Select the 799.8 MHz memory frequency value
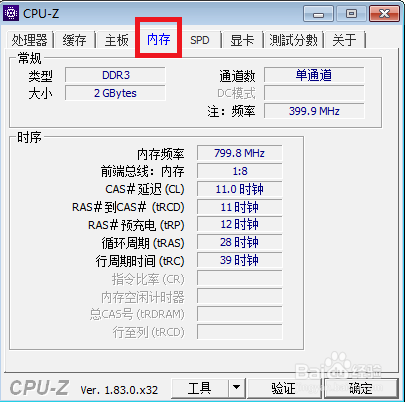 (x=240, y=153)
